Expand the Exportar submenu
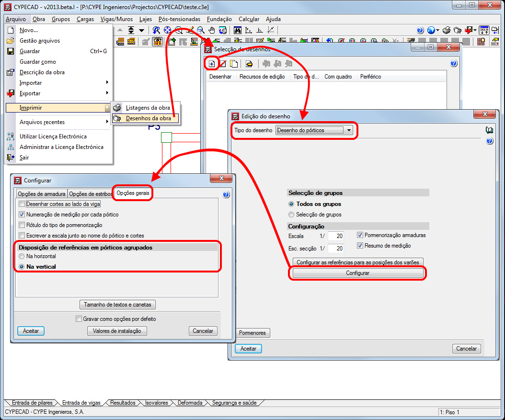The image size is (505, 420). coord(59,93)
